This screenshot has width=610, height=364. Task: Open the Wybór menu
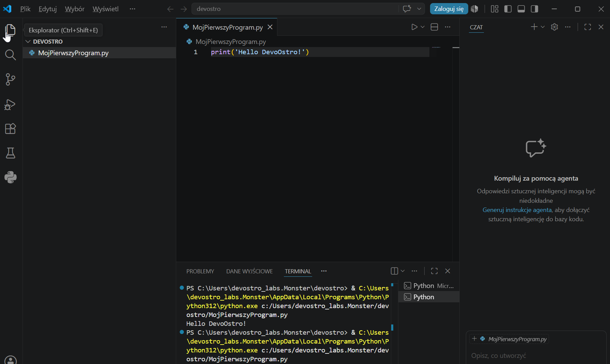click(75, 9)
